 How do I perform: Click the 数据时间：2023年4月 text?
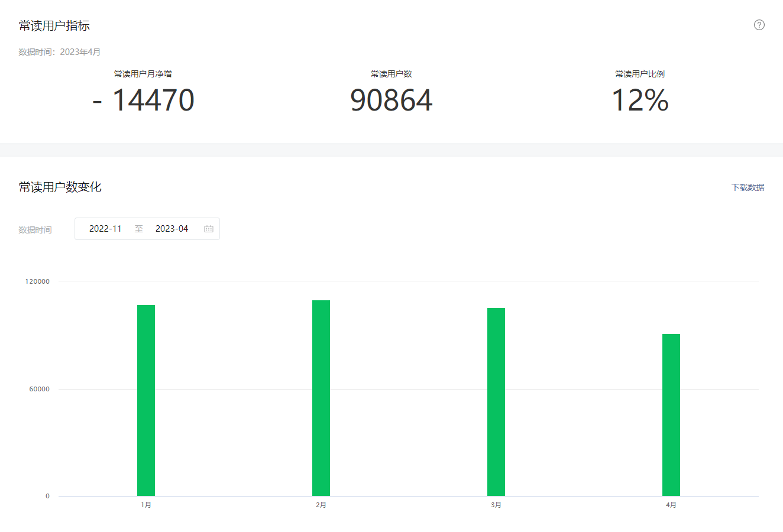[60, 52]
